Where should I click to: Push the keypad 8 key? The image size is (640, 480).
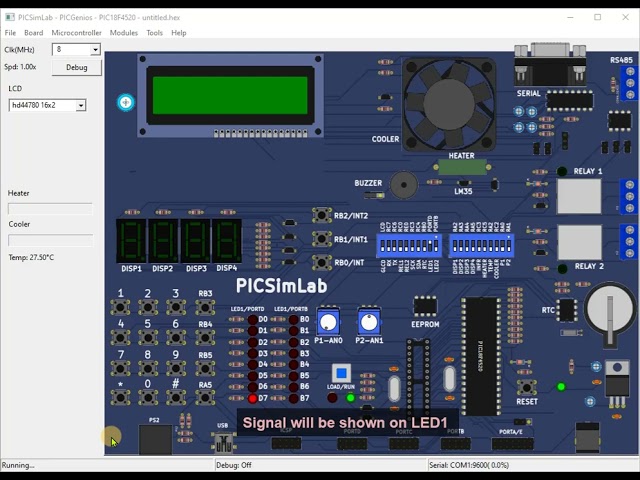[x=148, y=368]
